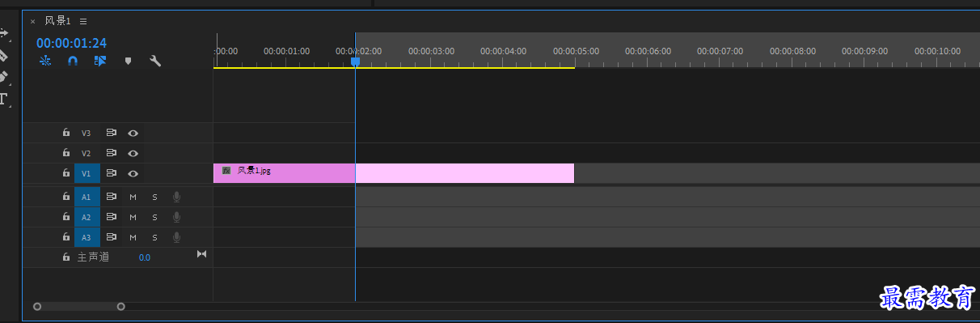Toggle track lock on V3
Screen dimensions: 980x323
(66, 133)
